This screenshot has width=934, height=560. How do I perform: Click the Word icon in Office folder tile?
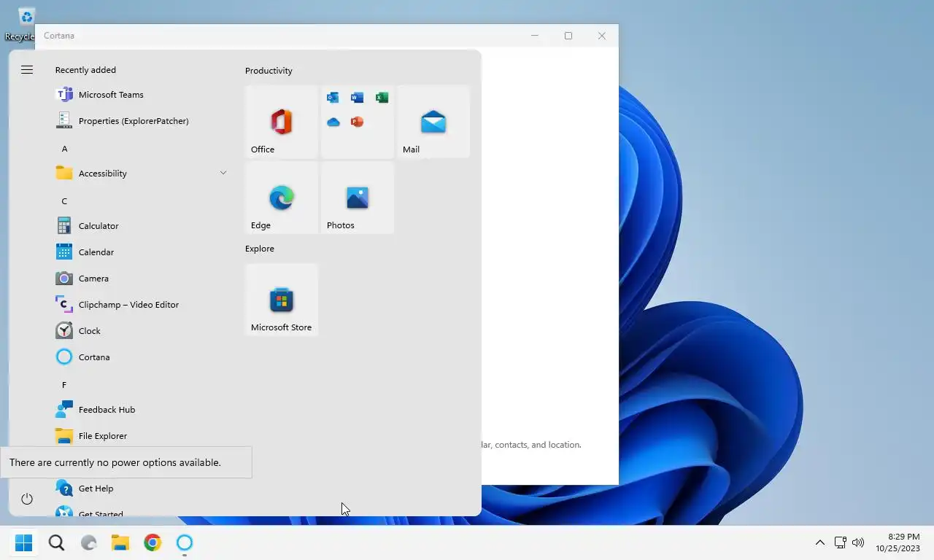point(357,98)
